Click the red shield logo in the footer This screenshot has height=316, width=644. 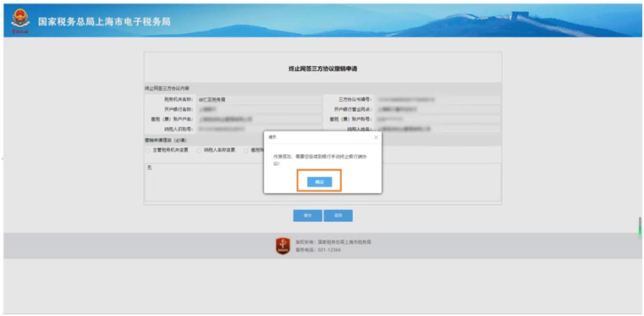[x=283, y=246]
